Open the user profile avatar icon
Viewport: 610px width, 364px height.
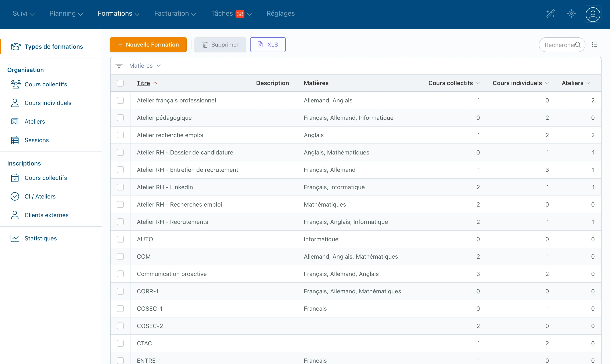[593, 14]
